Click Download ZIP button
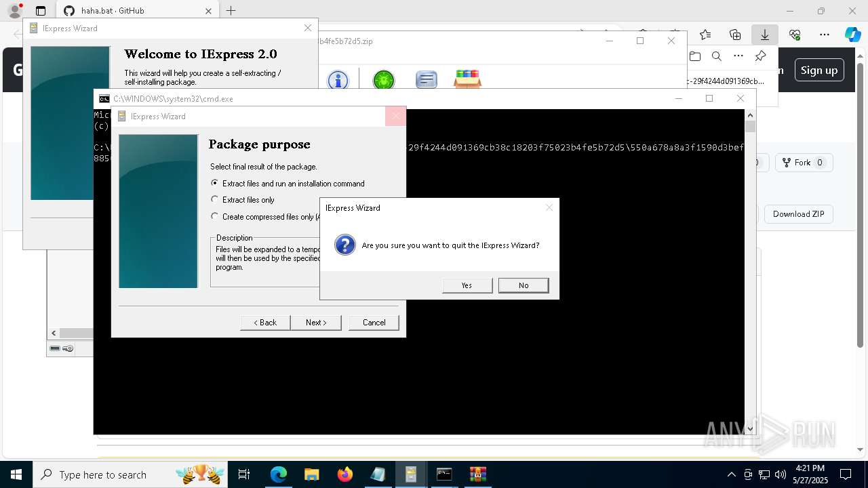Image resolution: width=868 pixels, height=488 pixels. [x=798, y=214]
